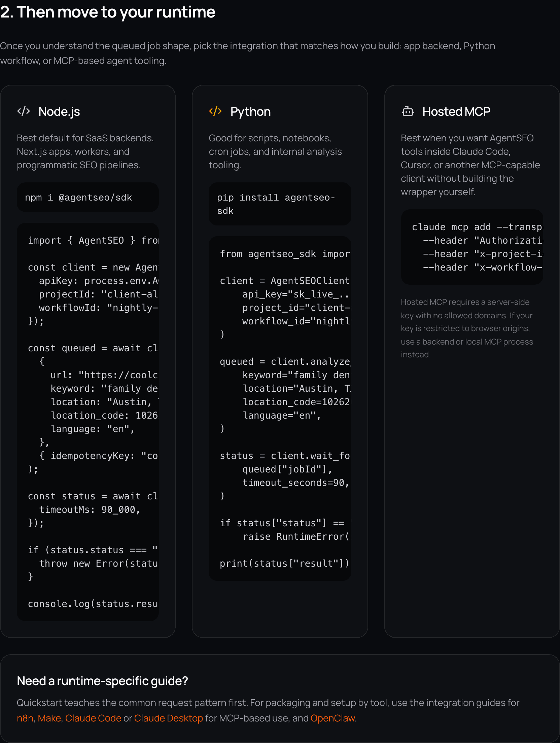Viewport: 560px width, 743px height.
Task: Click the 'from agentseo_sdk import' code line
Action: [285, 254]
